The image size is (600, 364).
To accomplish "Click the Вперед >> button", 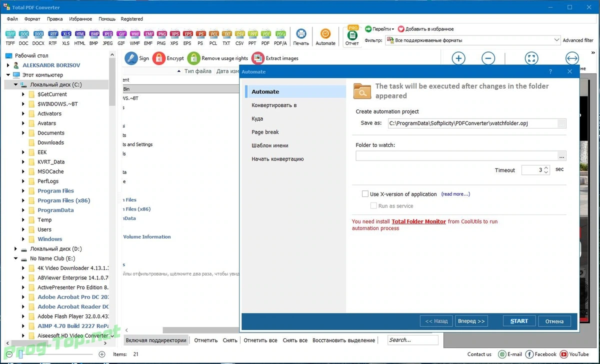I will [471, 321].
